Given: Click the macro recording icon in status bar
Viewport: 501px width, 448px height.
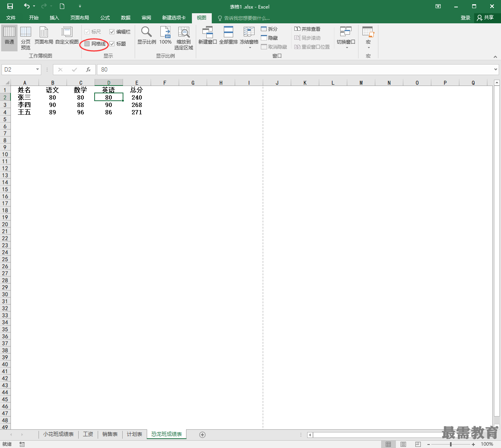Looking at the screenshot, I should pos(22,444).
